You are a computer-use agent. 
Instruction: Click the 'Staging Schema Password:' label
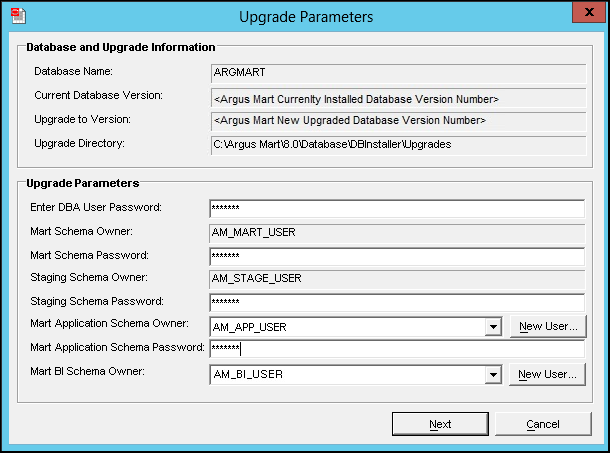97,301
